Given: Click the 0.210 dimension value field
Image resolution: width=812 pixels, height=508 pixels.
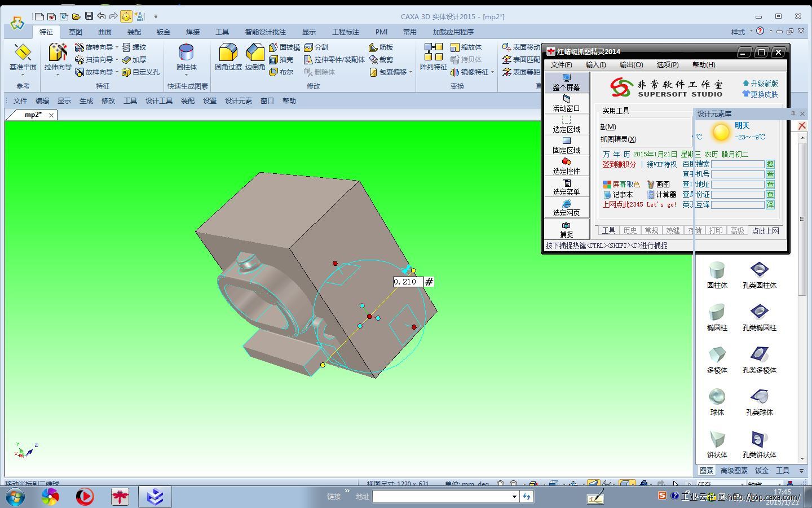Looking at the screenshot, I should click(x=407, y=282).
